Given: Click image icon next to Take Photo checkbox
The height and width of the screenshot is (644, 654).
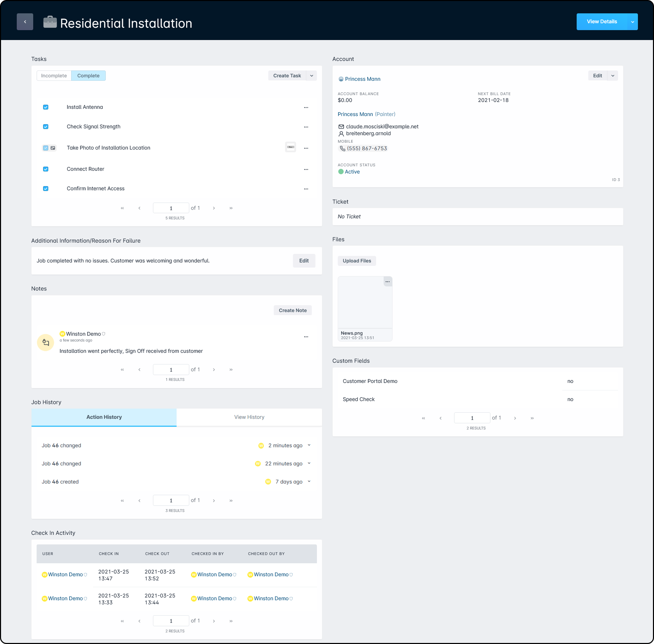Looking at the screenshot, I should tap(53, 148).
